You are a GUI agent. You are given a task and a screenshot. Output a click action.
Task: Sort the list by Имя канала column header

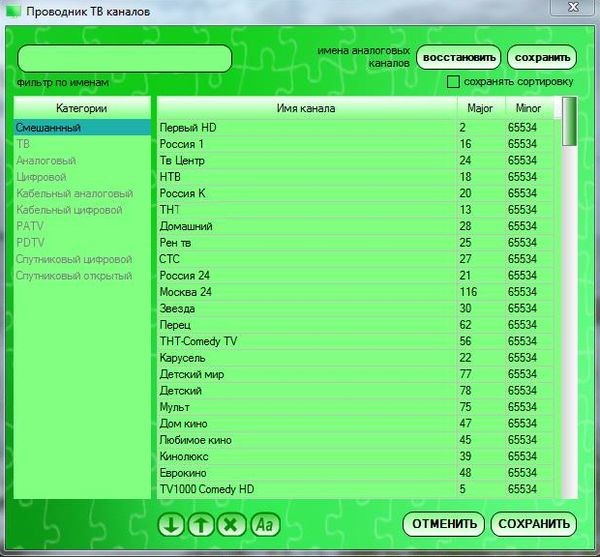tap(305, 108)
